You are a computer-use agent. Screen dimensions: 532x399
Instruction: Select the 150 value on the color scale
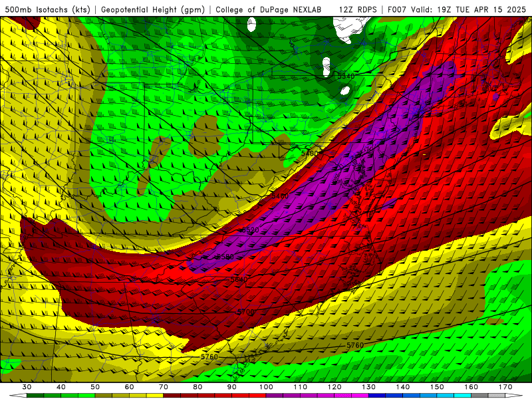(x=438, y=387)
